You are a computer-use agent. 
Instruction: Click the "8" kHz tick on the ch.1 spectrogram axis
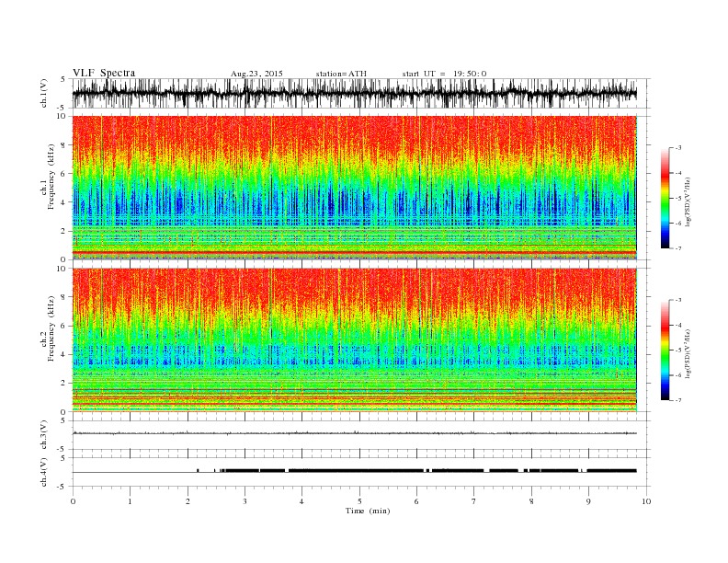(63, 145)
